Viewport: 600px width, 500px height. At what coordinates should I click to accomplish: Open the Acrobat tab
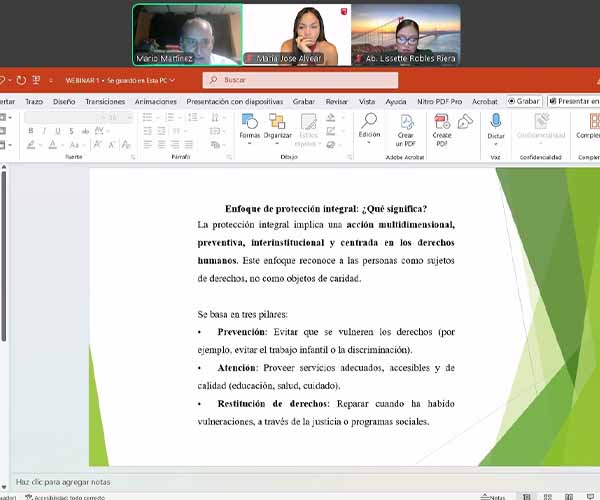click(x=484, y=101)
